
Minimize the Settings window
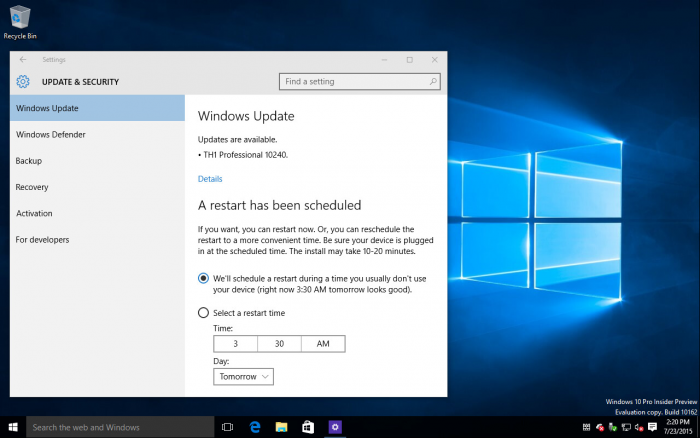point(384,59)
